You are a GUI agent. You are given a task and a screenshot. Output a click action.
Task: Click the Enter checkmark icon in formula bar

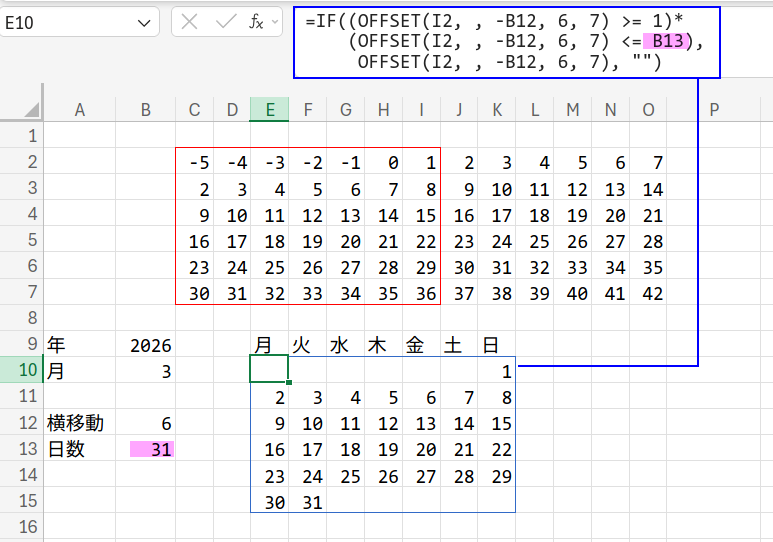[225, 22]
